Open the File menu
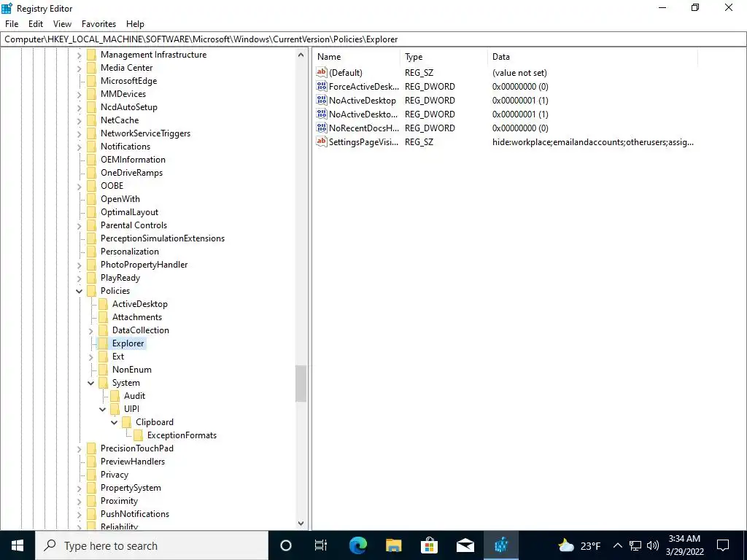 click(12, 24)
